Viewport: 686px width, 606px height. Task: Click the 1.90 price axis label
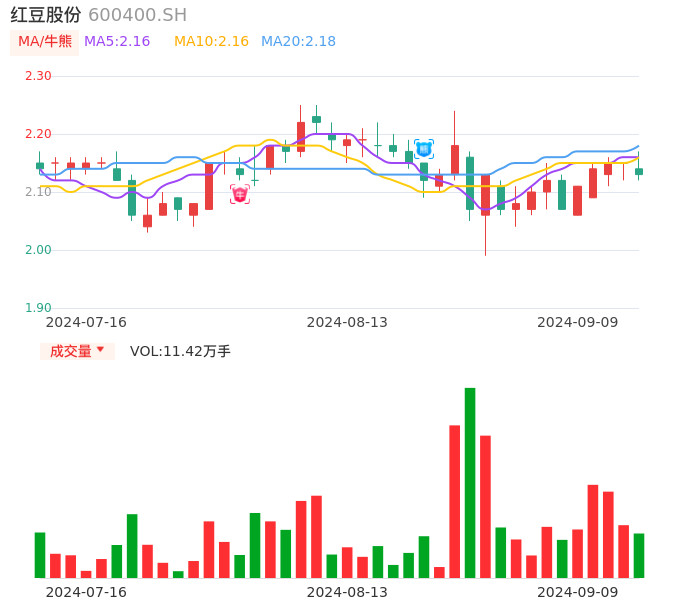pyautogui.click(x=38, y=308)
